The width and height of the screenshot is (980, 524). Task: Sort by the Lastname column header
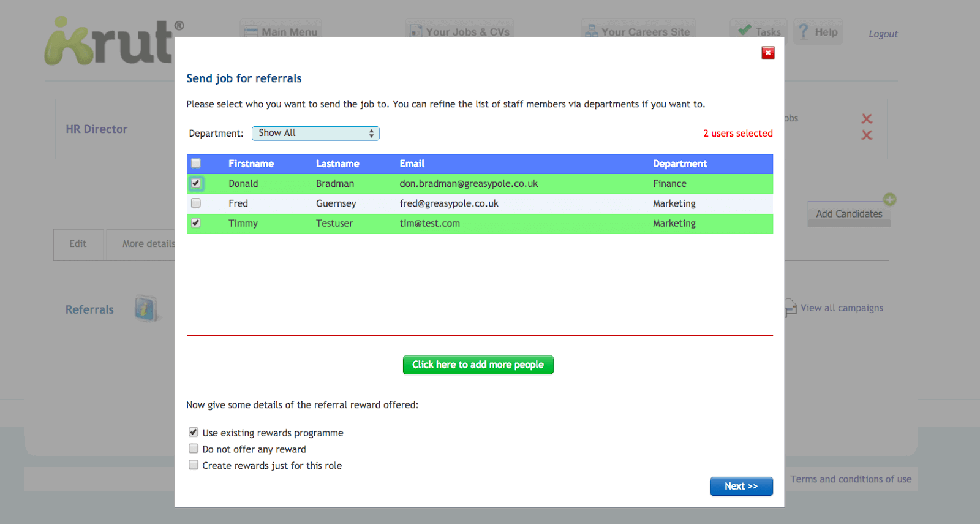(337, 164)
